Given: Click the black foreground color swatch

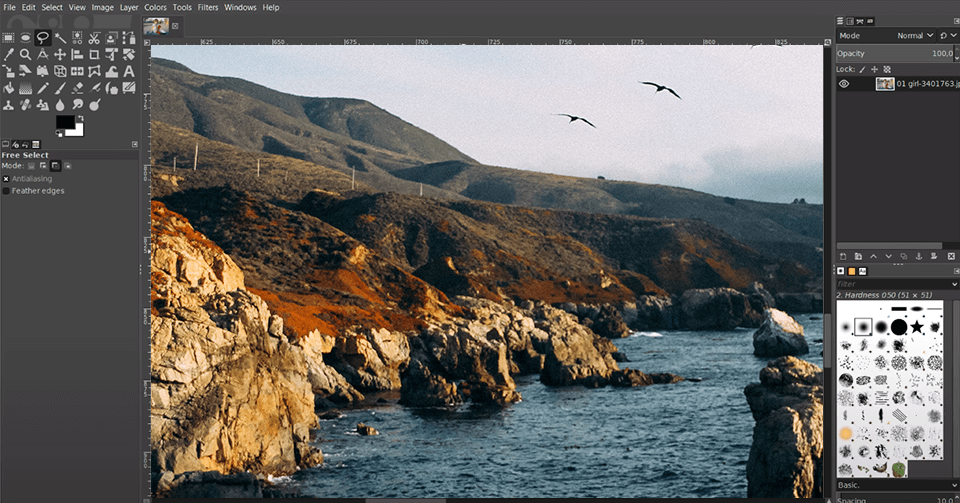Looking at the screenshot, I should tap(65, 122).
